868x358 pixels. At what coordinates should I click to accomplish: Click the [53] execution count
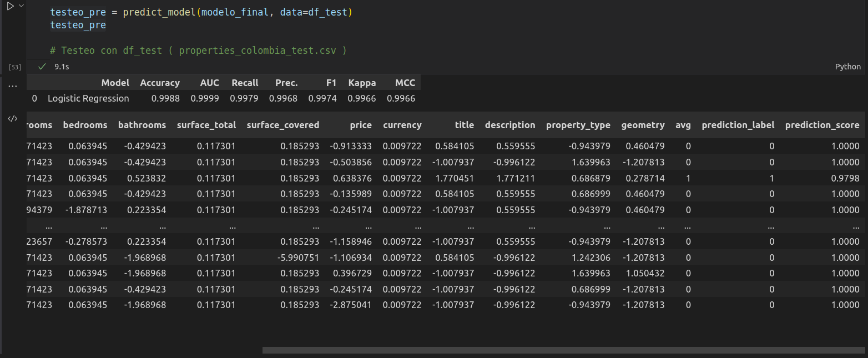point(15,67)
